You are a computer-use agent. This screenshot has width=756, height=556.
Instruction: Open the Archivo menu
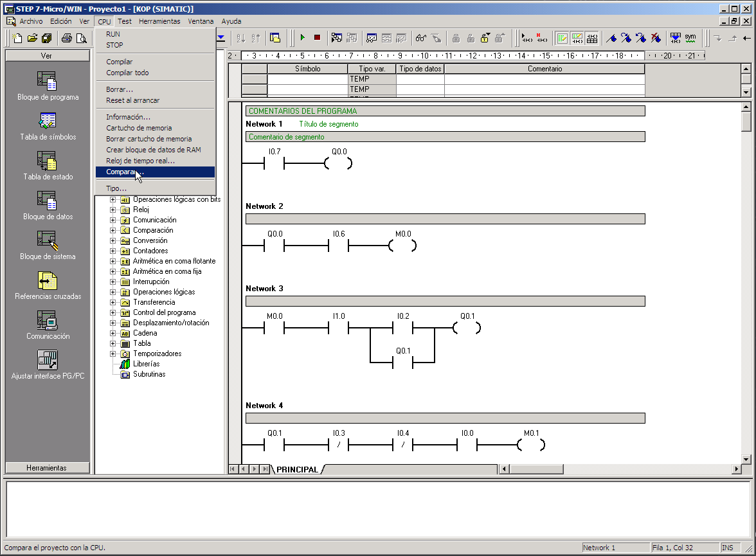point(31,21)
